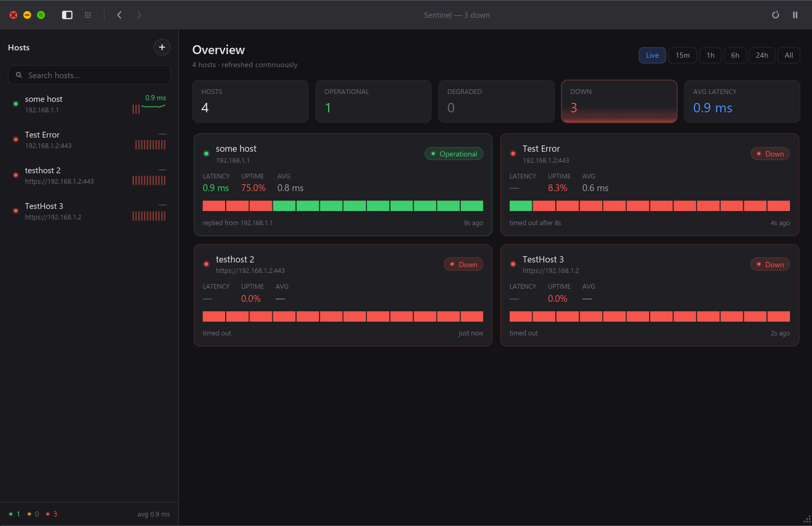Open TestHost 3 in the sidebar
Viewport: 812px width, 526px height.
pos(89,211)
